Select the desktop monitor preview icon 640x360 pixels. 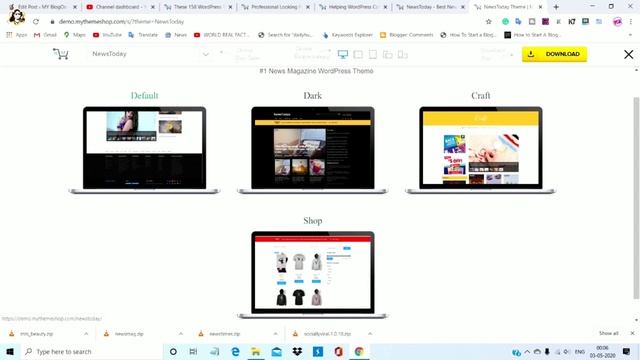pos(343,54)
